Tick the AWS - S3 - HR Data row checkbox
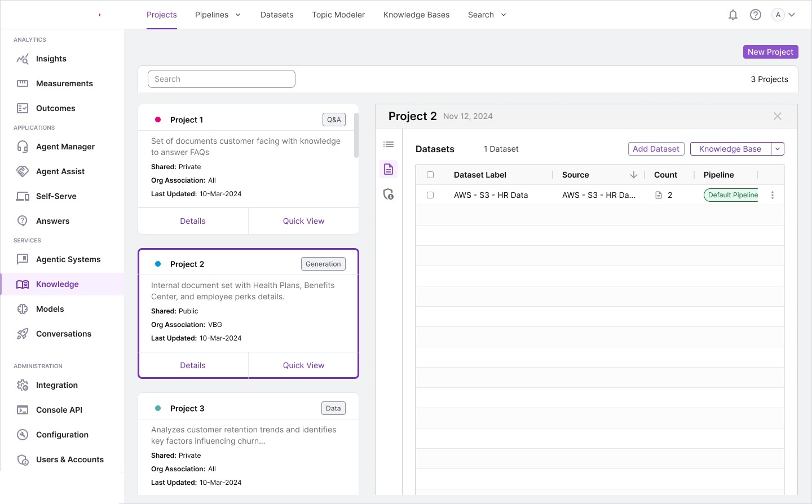 click(430, 195)
